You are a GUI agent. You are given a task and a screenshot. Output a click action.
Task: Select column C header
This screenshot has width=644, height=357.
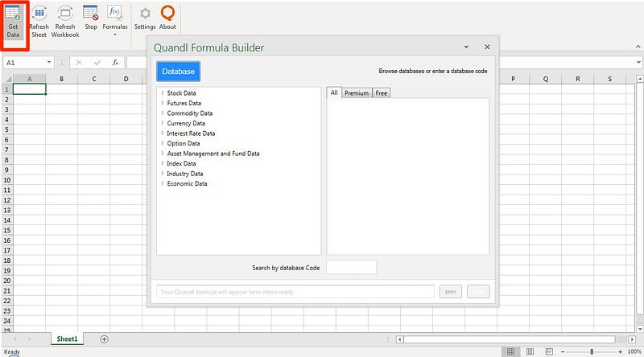click(x=94, y=79)
